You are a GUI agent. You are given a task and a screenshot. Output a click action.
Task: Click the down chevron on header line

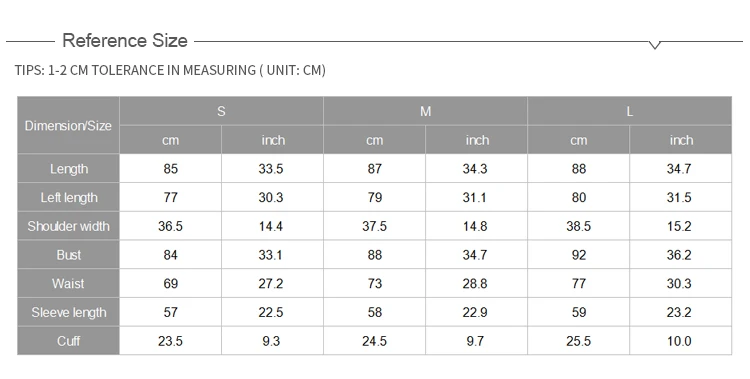tap(655, 45)
